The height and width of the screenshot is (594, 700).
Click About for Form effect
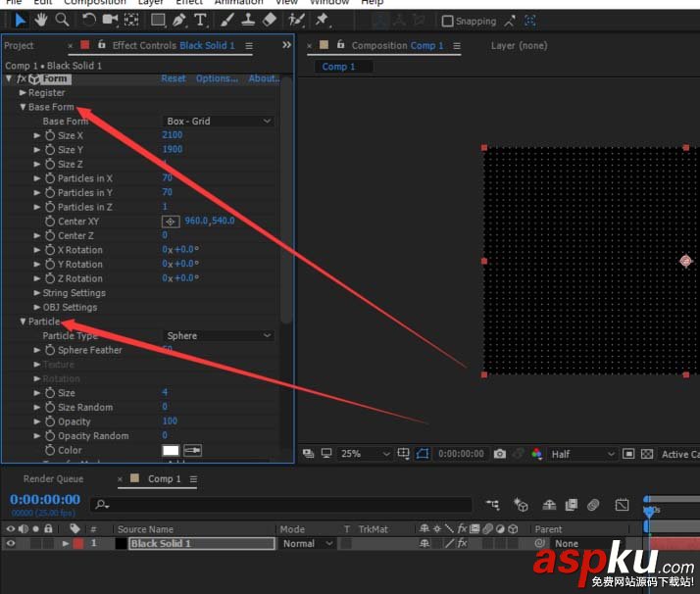(x=264, y=78)
